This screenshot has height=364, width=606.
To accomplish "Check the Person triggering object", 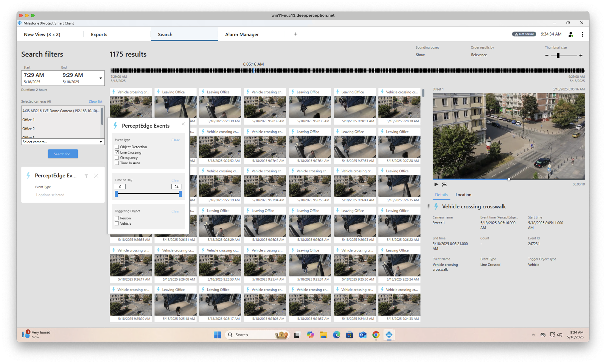I will pyautogui.click(x=117, y=218).
